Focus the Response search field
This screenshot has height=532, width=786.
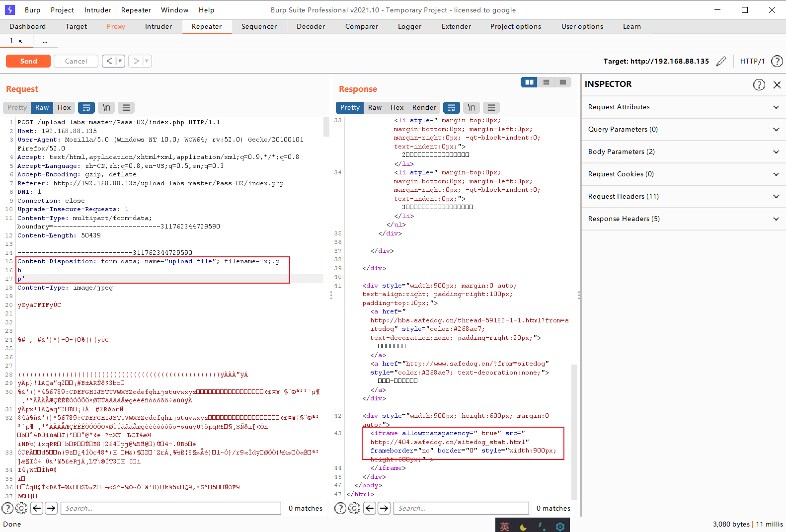click(x=461, y=508)
